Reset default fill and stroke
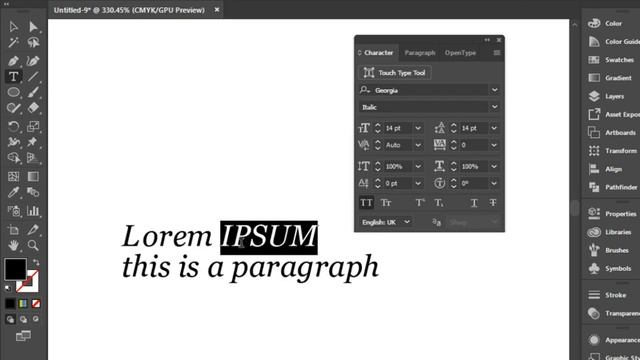This screenshot has width=640, height=360. click(8, 288)
